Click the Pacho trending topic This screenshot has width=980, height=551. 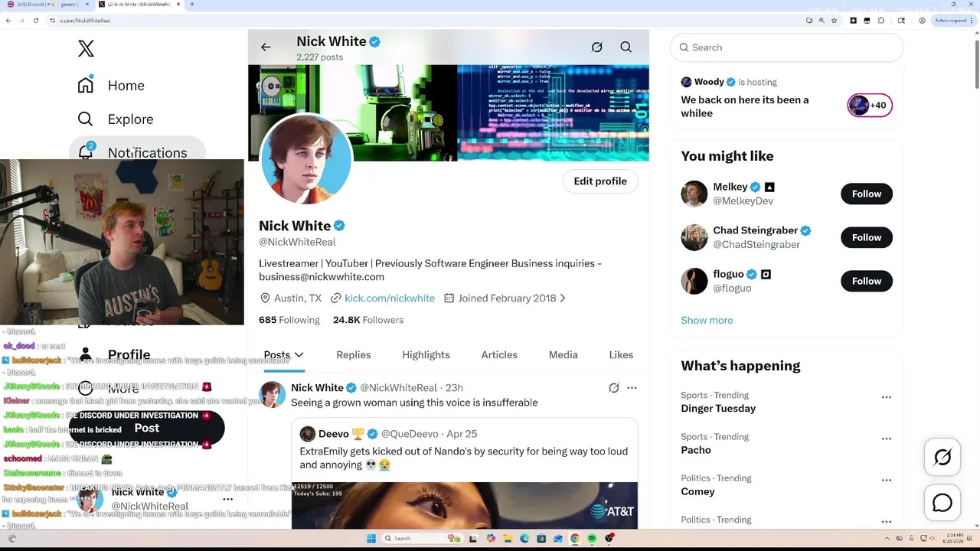coord(696,450)
